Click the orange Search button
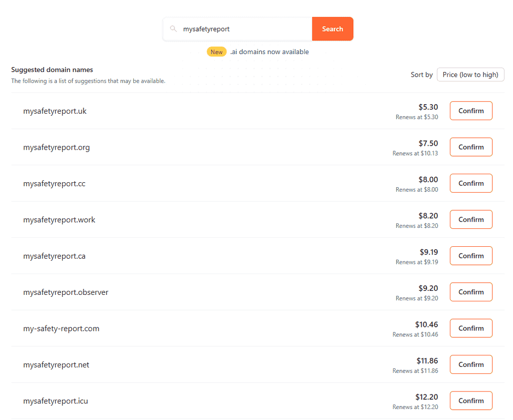Image resolution: width=513 pixels, height=420 pixels. click(332, 29)
